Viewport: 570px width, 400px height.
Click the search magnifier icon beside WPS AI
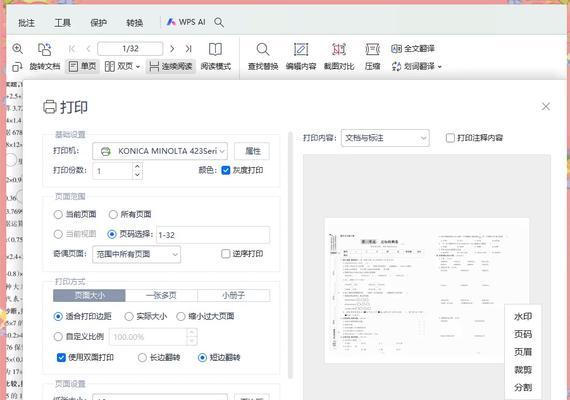[x=219, y=23]
